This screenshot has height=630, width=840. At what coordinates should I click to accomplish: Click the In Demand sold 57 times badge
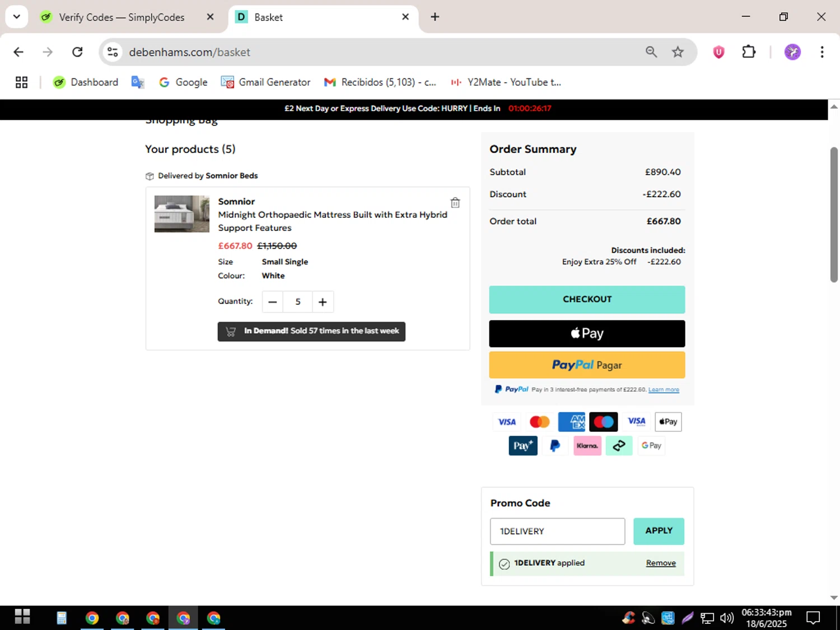[311, 332]
